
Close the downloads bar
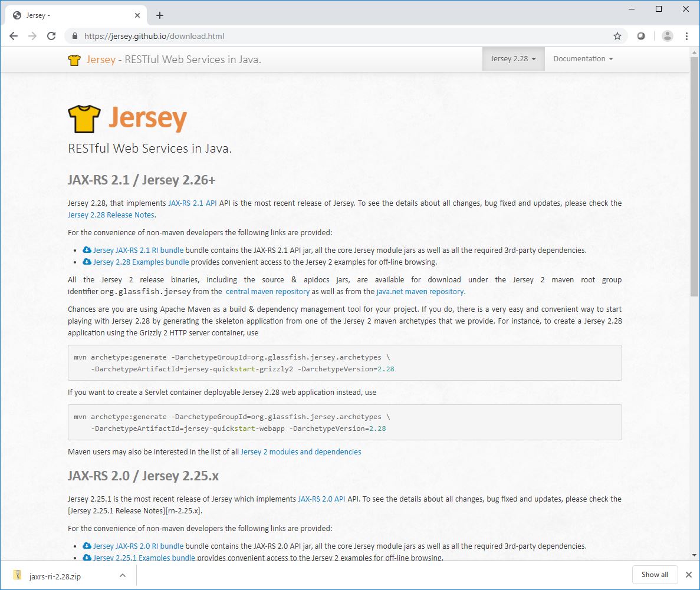pyautogui.click(x=689, y=575)
